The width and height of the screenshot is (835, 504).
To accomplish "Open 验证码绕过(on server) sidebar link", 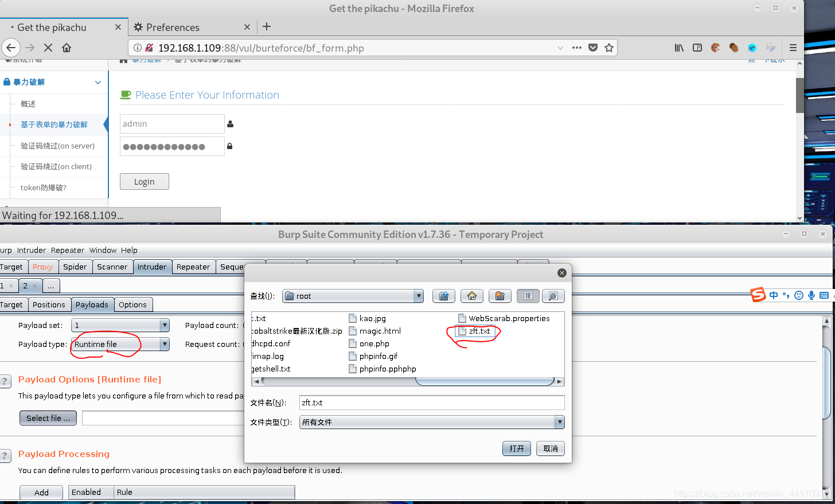I will click(57, 146).
